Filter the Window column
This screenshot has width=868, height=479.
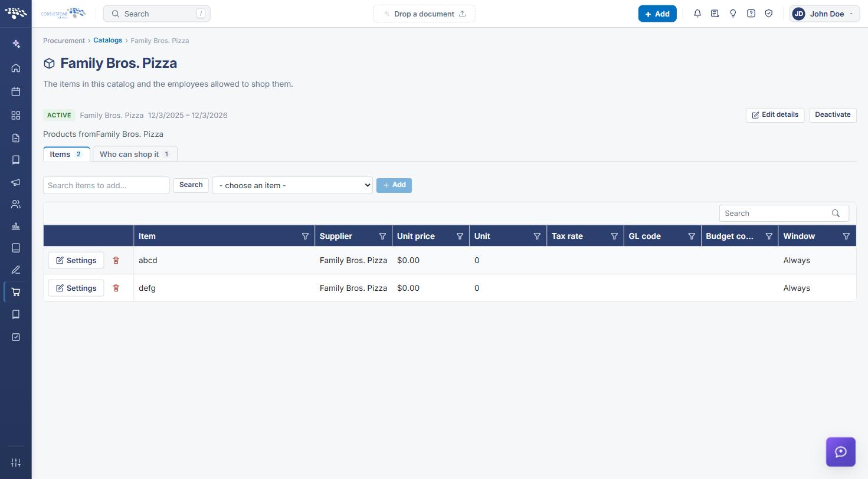click(x=846, y=236)
